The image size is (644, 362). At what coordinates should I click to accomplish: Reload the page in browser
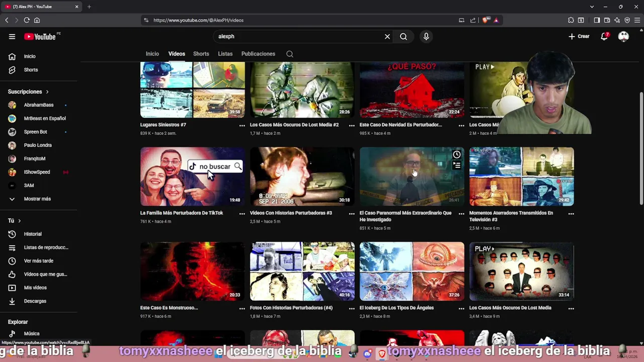(27, 20)
